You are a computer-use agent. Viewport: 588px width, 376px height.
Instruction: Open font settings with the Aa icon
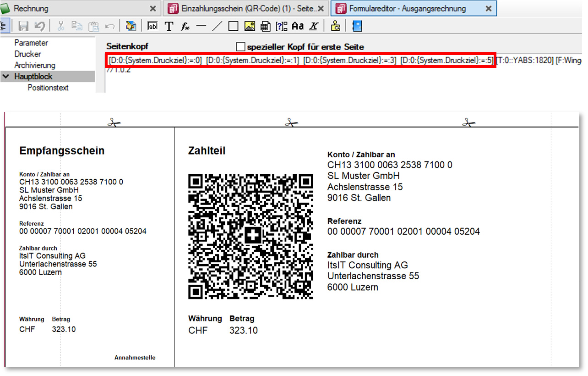click(298, 26)
